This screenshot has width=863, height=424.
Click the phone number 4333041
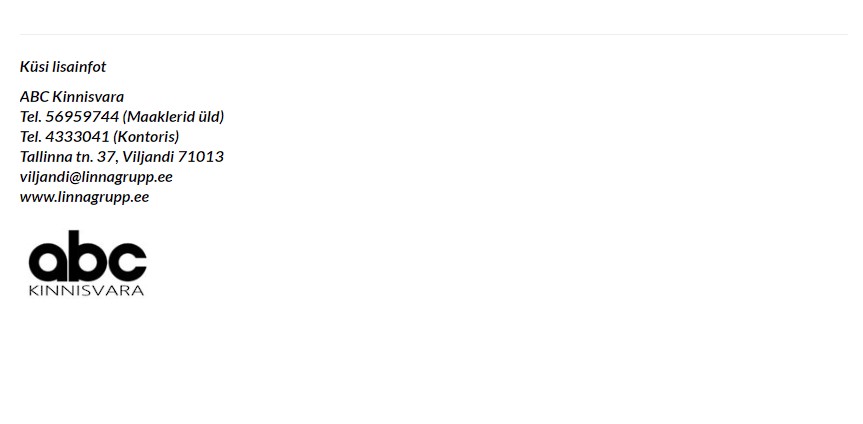coord(78,137)
